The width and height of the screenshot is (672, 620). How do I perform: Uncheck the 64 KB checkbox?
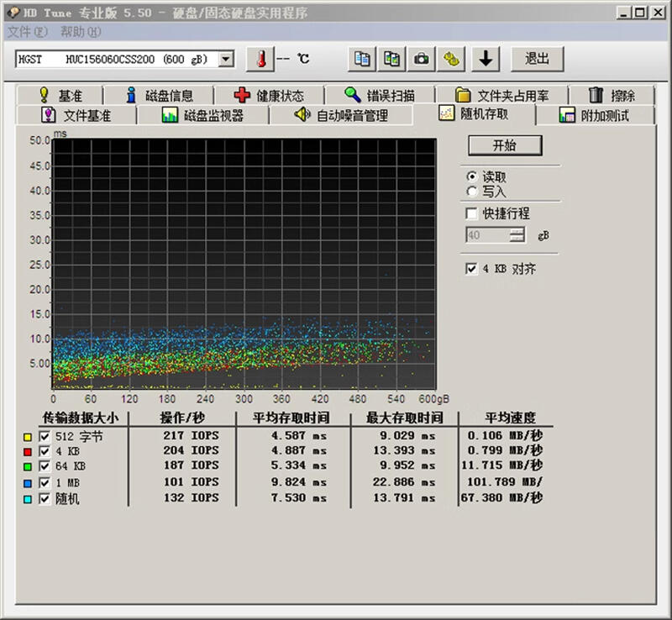pos(45,466)
